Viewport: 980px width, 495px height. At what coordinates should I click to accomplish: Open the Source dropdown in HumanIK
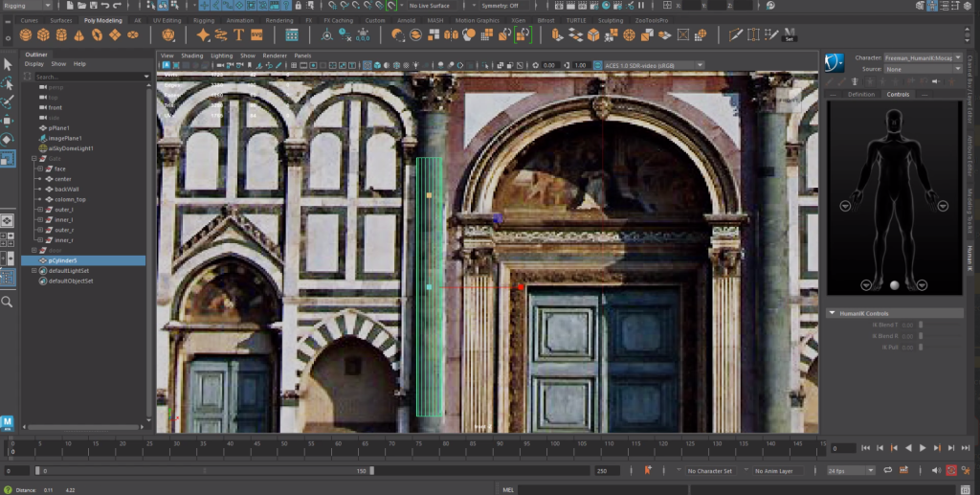pos(923,69)
